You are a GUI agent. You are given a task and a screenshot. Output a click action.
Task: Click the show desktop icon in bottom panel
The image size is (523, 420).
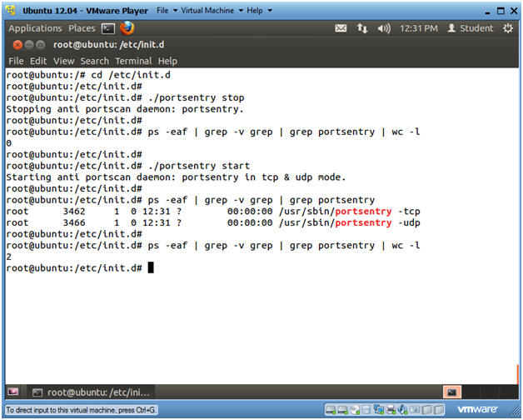(12, 392)
